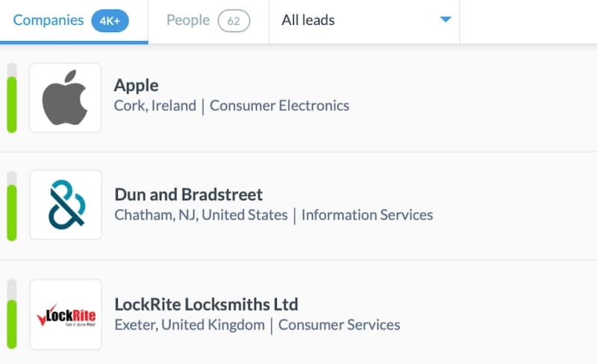Switch to the People tab
Screen dimensions: 597x364
click(x=188, y=21)
